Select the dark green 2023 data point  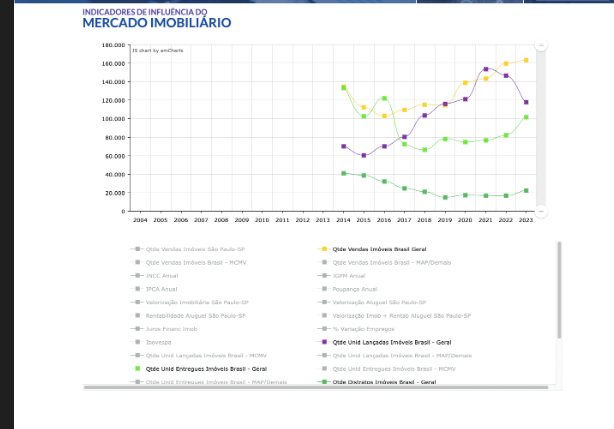pyautogui.click(x=526, y=191)
